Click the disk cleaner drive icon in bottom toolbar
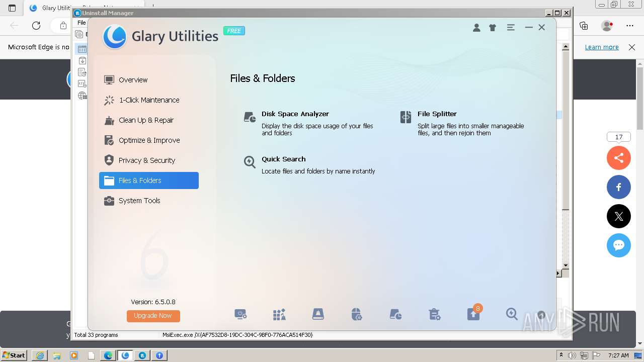 (x=318, y=315)
